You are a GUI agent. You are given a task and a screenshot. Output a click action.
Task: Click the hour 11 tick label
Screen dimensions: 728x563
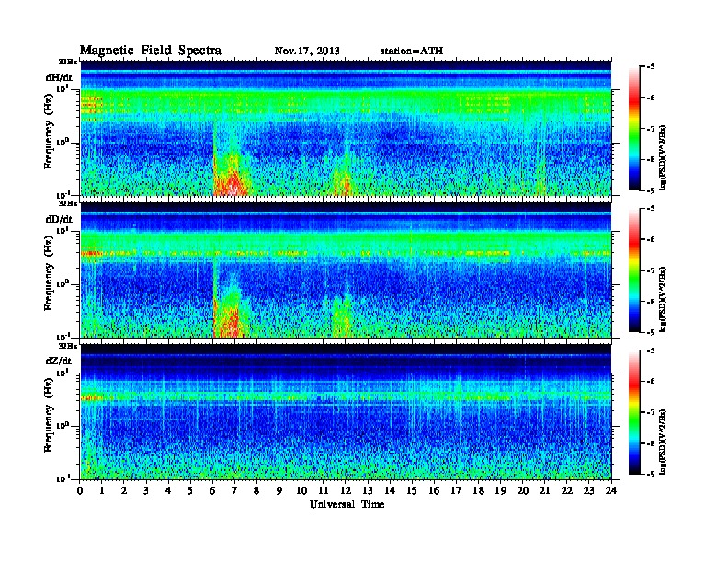coord(324,490)
